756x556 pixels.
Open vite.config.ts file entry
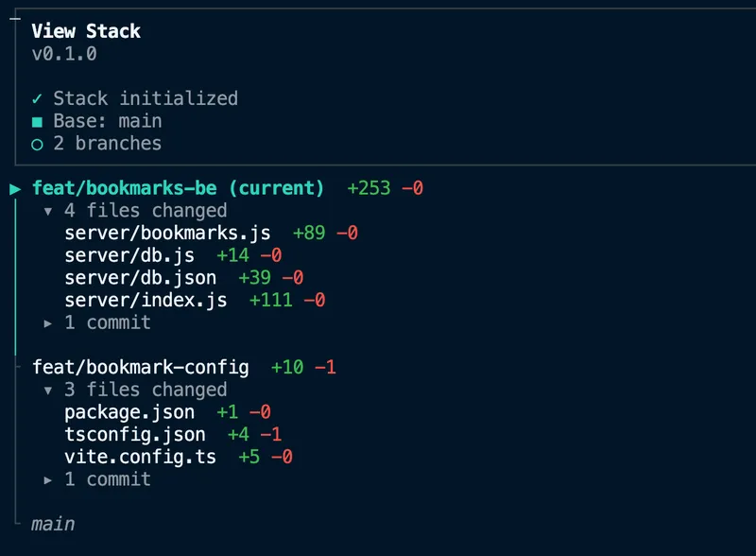click(140, 457)
